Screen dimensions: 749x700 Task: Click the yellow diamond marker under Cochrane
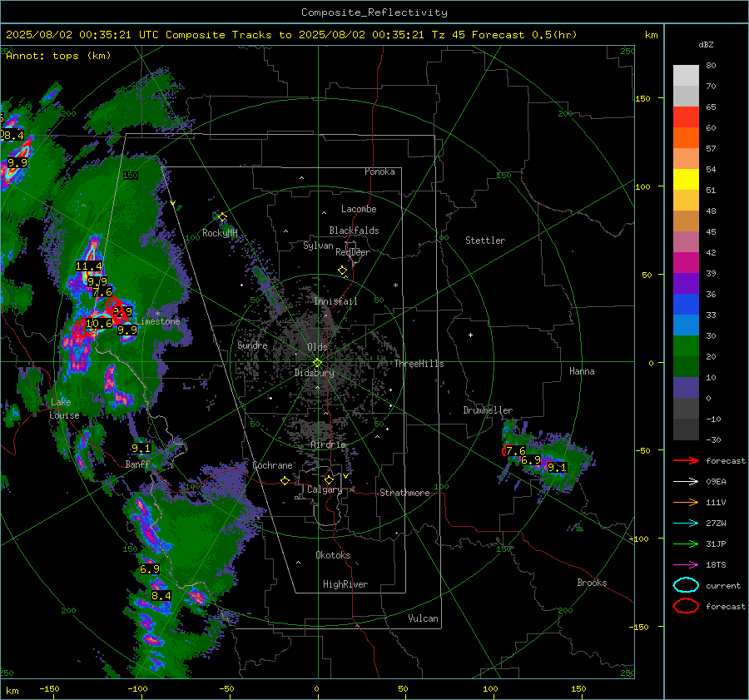(x=285, y=481)
